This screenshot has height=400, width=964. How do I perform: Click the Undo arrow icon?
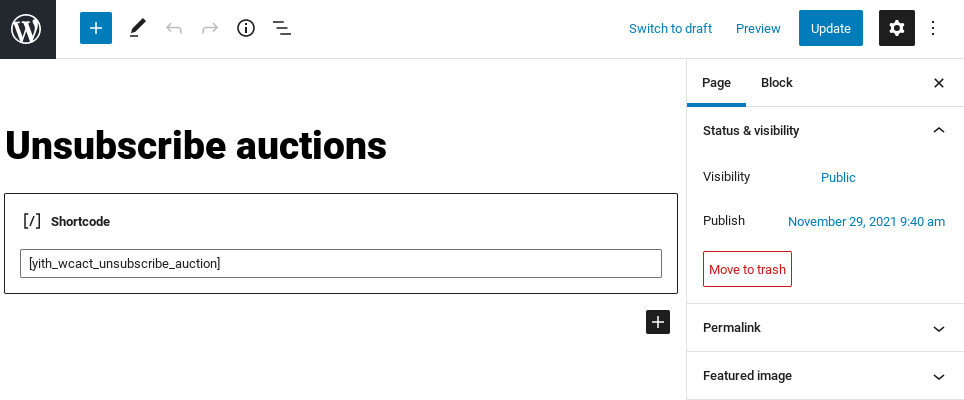point(174,28)
